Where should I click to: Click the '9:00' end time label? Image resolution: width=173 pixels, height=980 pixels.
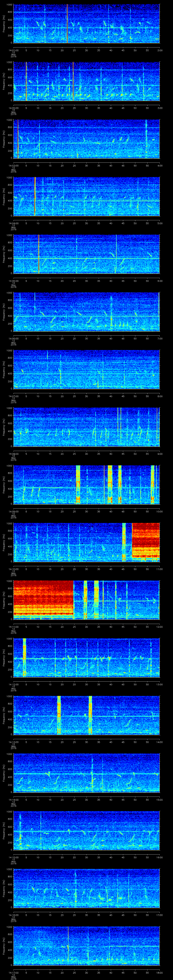click(x=160, y=454)
